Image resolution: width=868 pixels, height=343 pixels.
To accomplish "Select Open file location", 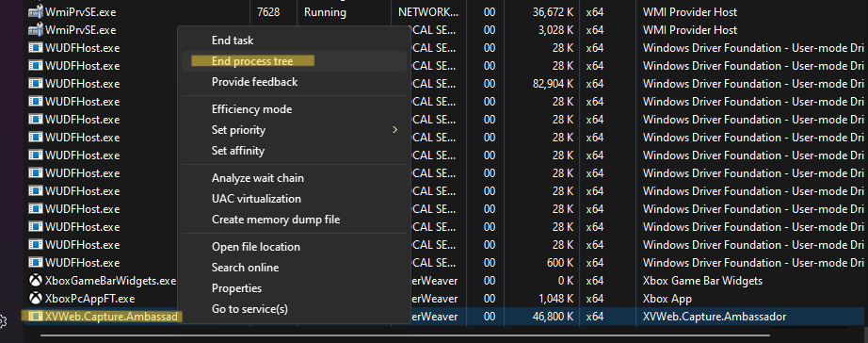I will click(256, 247).
